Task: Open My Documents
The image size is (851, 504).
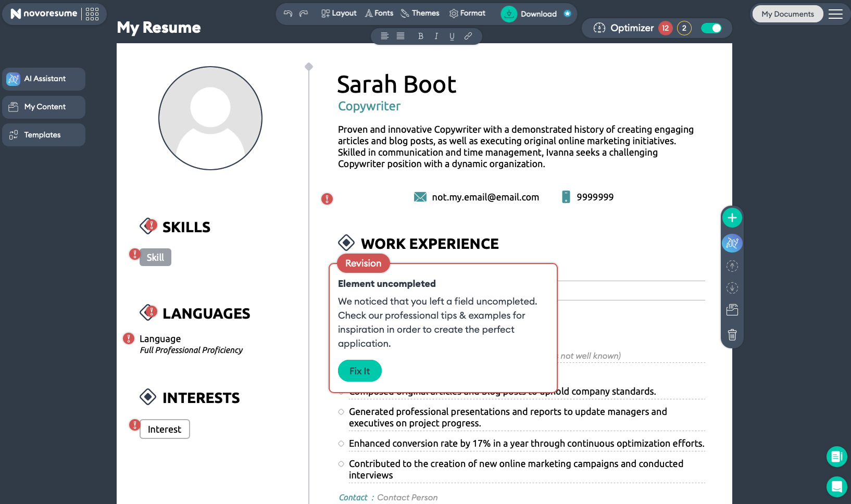Action: click(x=787, y=14)
